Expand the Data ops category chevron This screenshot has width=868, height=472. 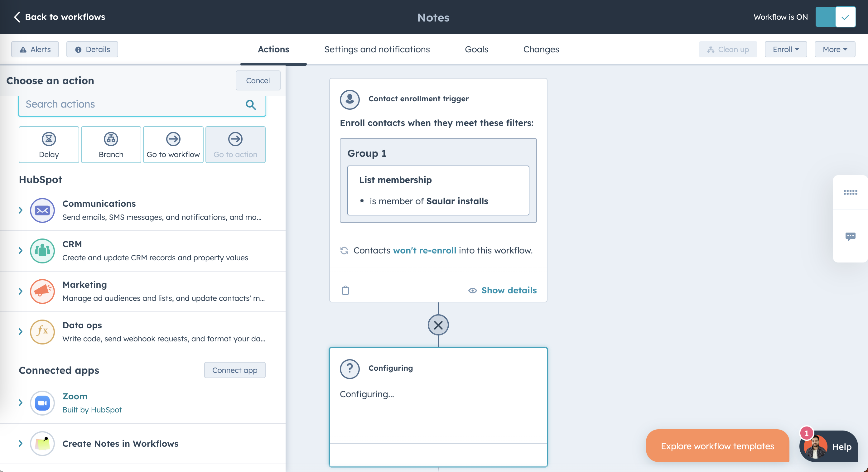click(x=21, y=332)
